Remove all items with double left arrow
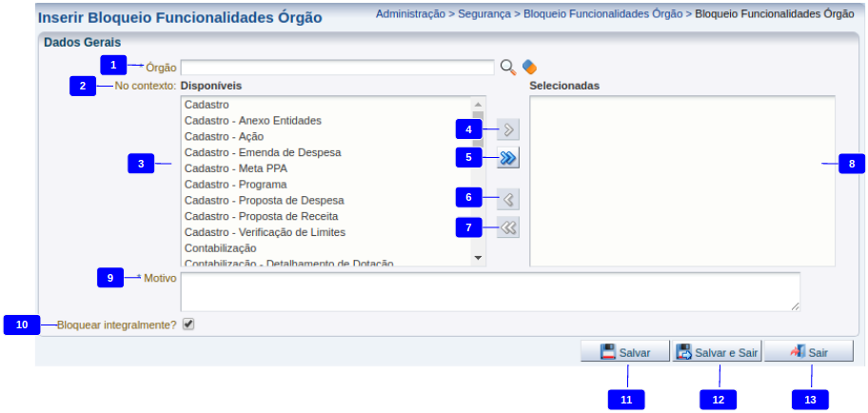Viewport: 868px width, 413px height. click(x=508, y=227)
